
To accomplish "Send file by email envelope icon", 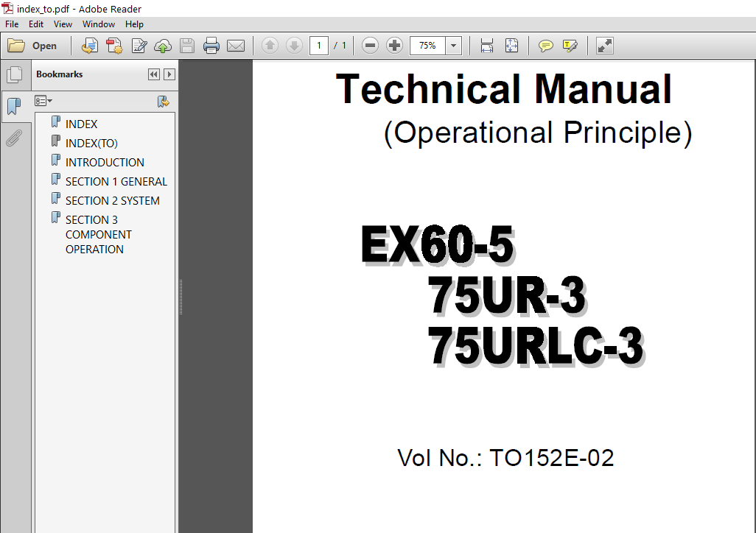I will [x=236, y=46].
